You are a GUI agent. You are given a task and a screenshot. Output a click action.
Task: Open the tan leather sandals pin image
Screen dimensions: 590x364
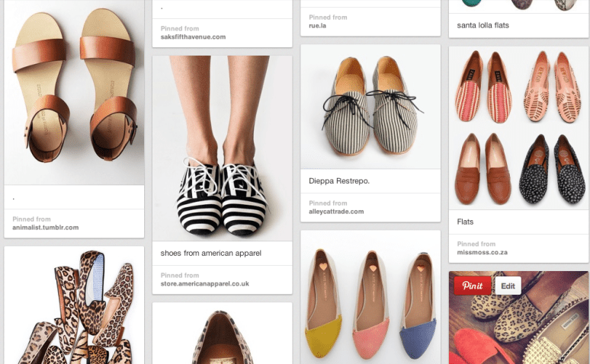pyautogui.click(x=74, y=92)
